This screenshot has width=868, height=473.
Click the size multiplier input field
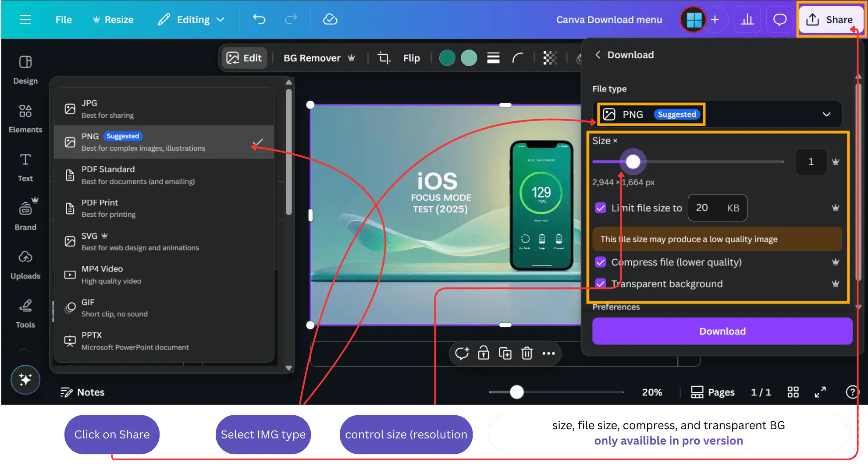click(x=811, y=162)
